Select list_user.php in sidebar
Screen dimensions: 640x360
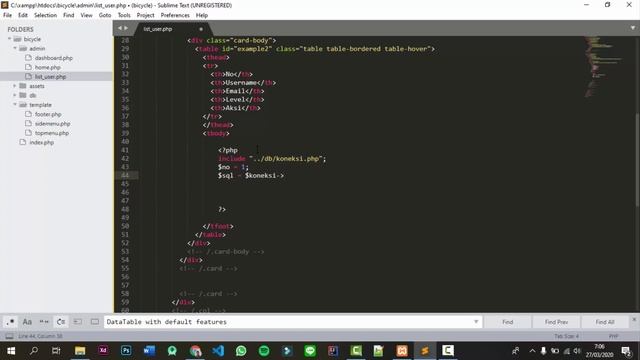click(x=50, y=77)
